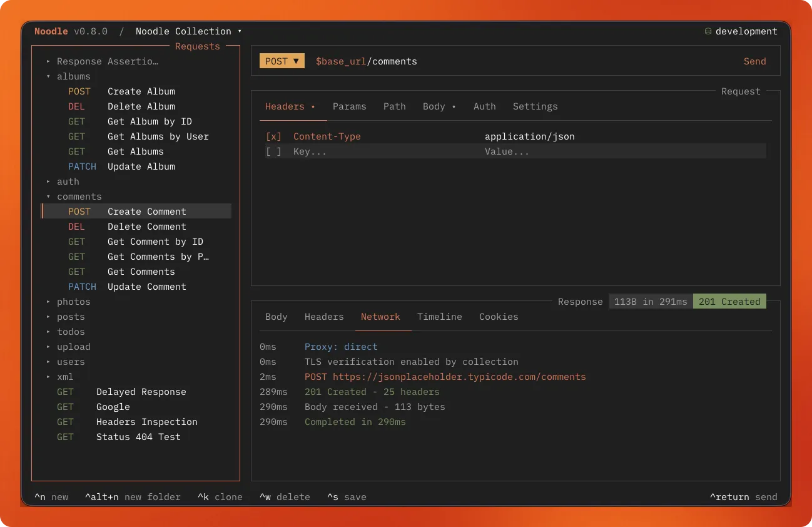Select the Get Album by ID request

(x=136, y=121)
